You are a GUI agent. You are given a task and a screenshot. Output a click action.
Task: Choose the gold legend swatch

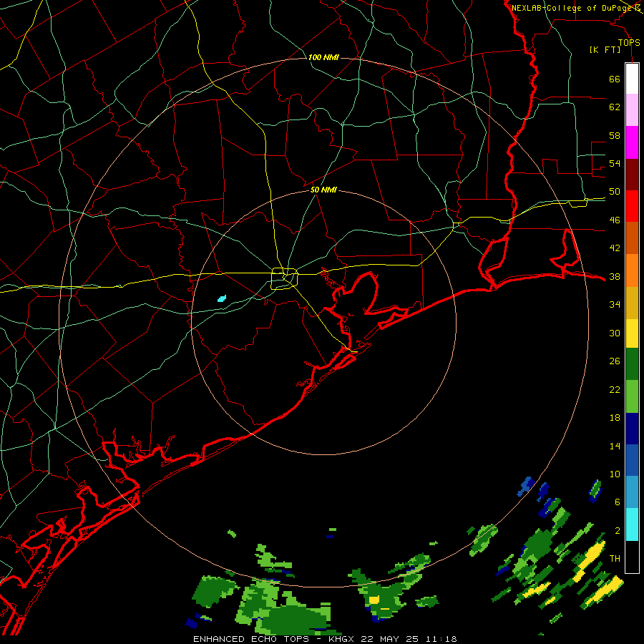click(632, 303)
